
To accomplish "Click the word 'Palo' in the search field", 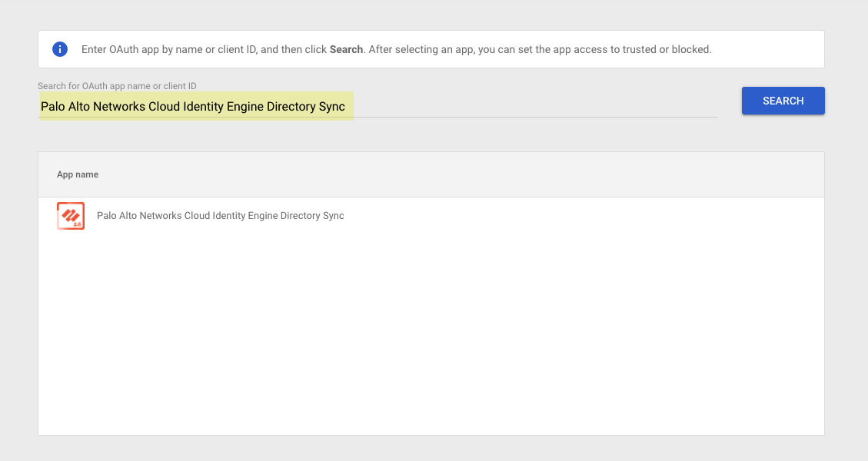I will pos(53,107).
